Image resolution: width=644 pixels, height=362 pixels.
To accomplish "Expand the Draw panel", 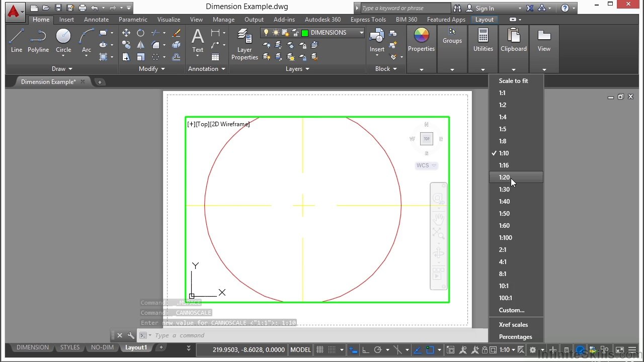I will (x=62, y=69).
